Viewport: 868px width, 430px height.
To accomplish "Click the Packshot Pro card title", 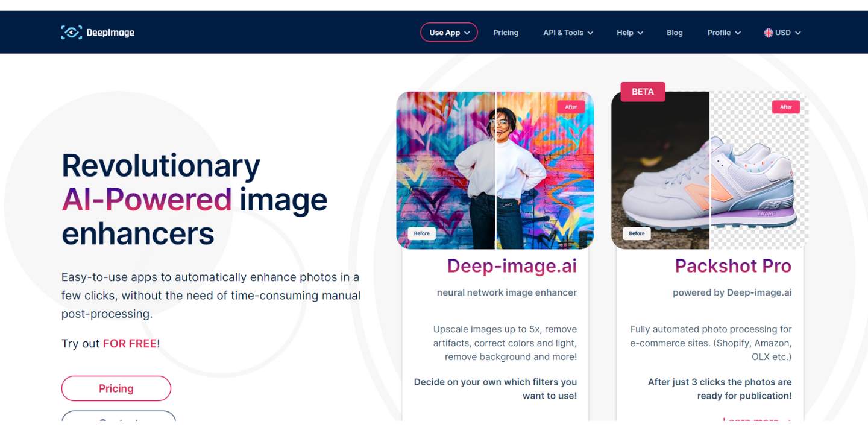I will pyautogui.click(x=733, y=266).
